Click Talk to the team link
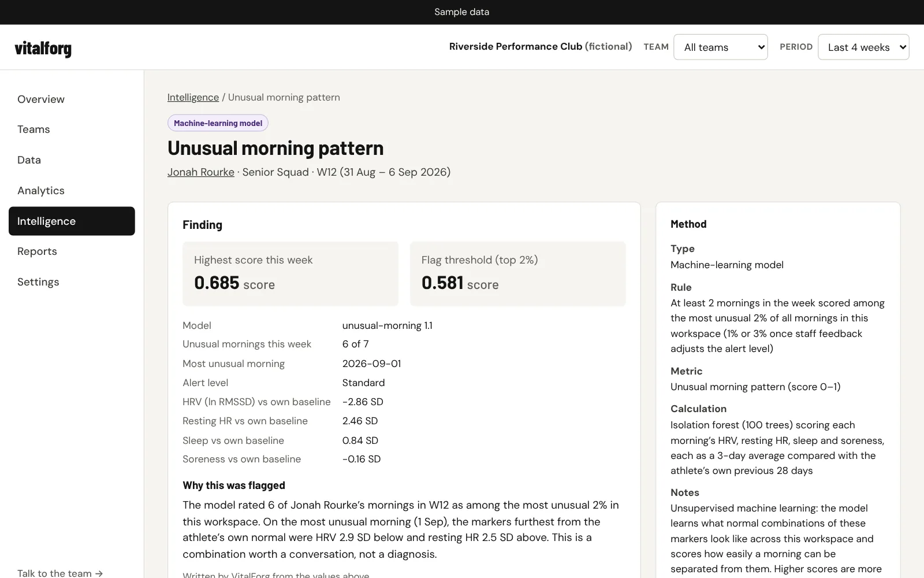 click(x=60, y=573)
